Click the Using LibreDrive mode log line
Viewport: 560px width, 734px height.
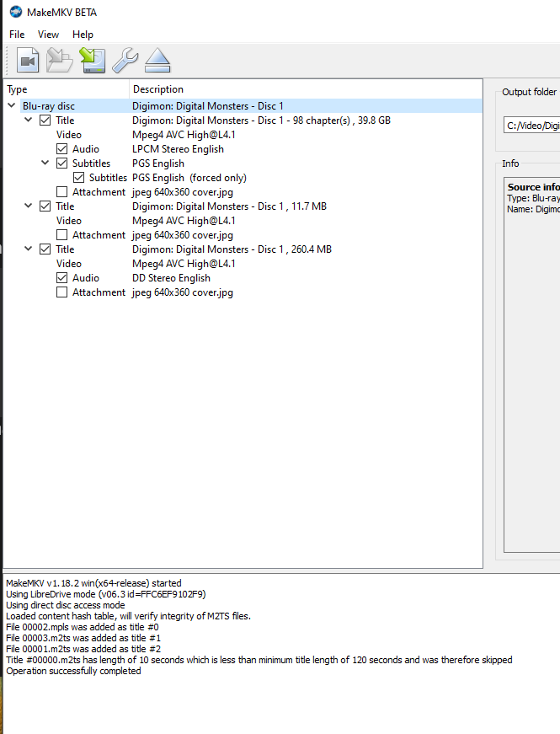coord(106,594)
